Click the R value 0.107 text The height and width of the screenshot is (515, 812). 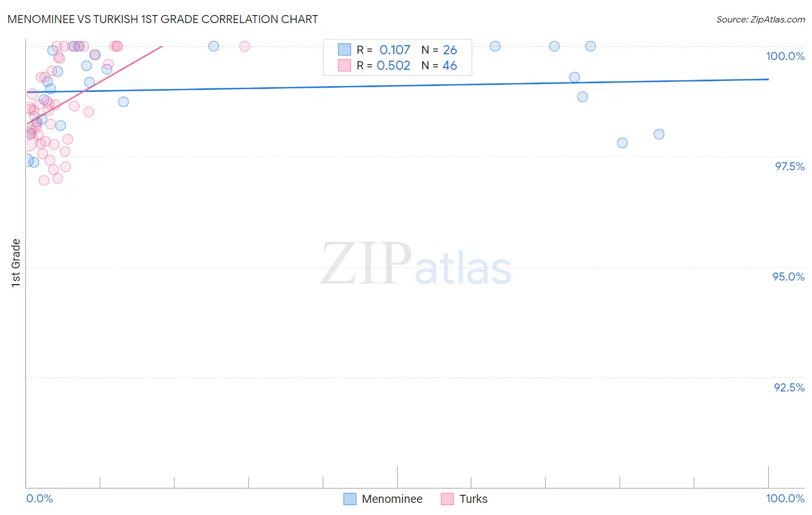click(394, 50)
